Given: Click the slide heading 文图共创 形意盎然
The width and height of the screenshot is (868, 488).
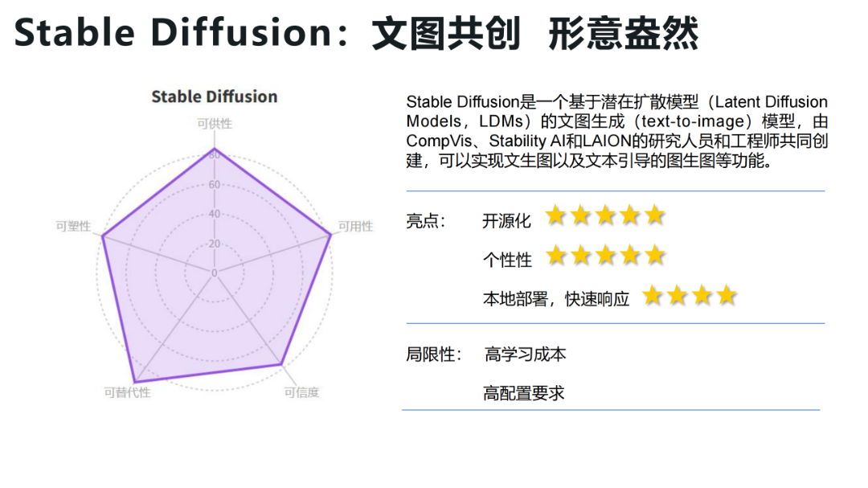Looking at the screenshot, I should [x=534, y=33].
